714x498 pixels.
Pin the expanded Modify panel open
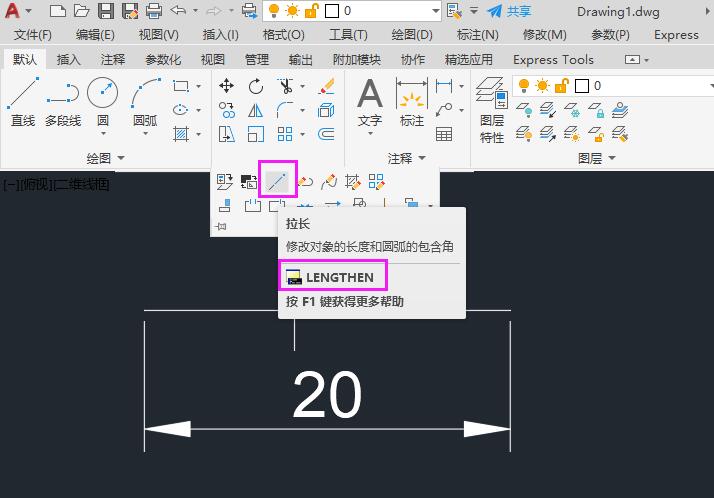(221, 226)
